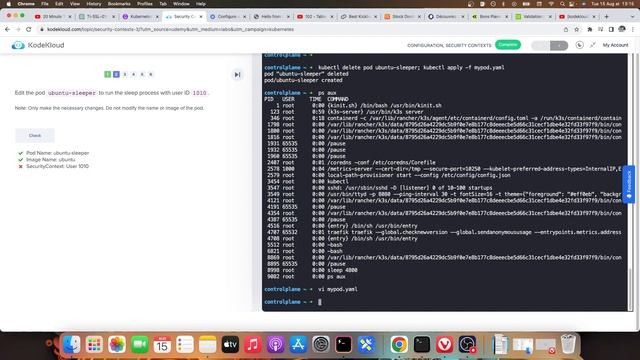Go back with the browser back arrow
640x360 pixels.
pos(7,29)
